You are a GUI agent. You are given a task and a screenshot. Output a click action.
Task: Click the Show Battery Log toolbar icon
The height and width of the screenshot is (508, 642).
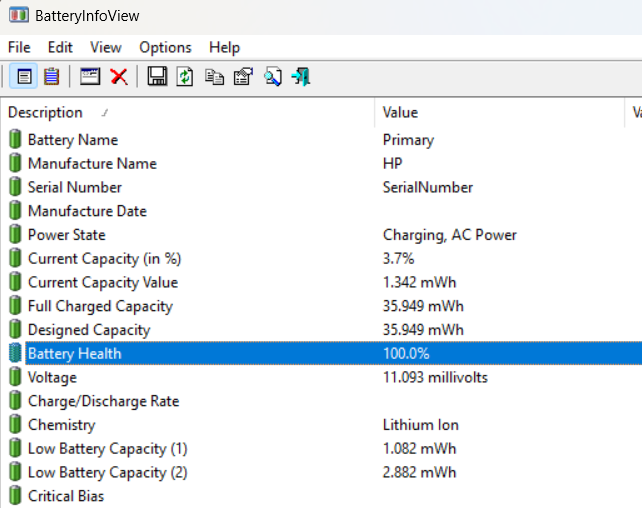[52, 76]
